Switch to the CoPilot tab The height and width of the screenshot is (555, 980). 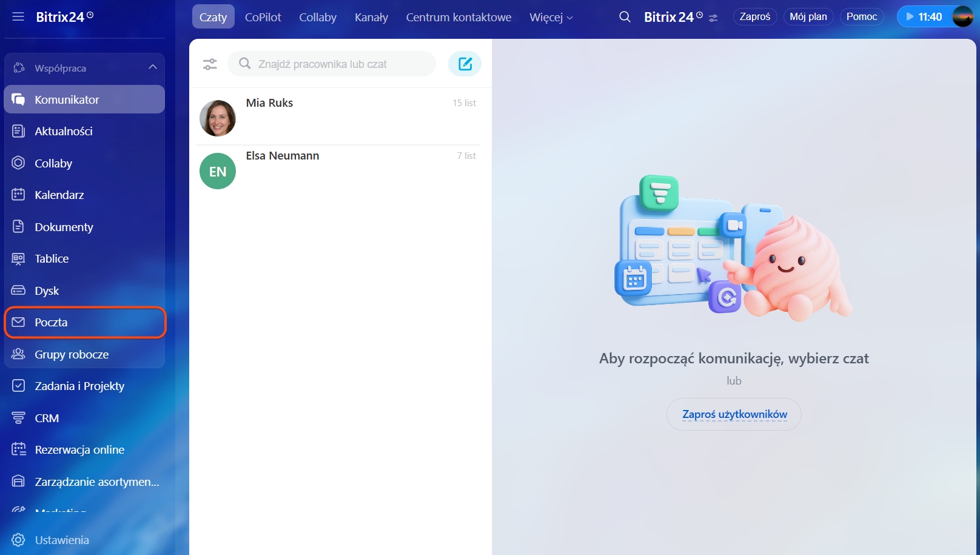[x=263, y=18]
